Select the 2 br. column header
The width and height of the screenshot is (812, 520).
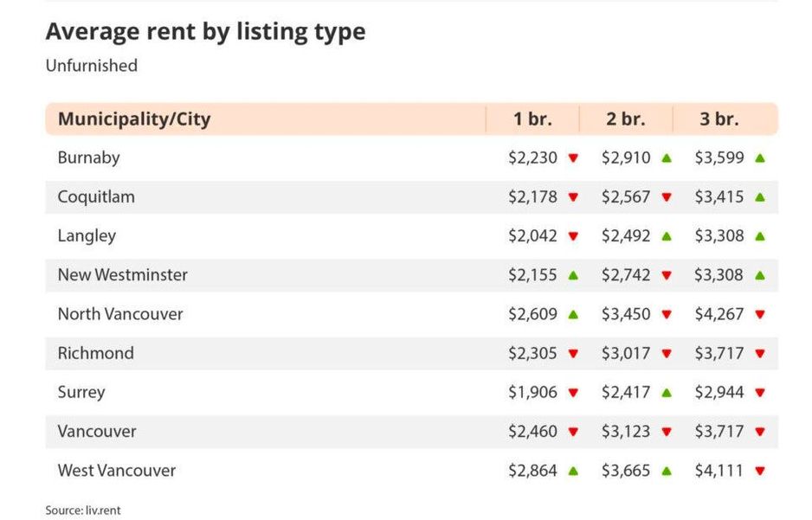tap(626, 119)
